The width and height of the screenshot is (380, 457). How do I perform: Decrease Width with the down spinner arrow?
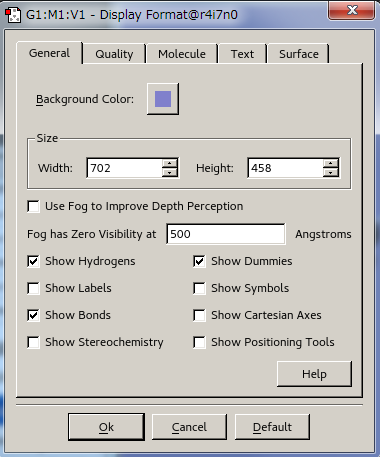click(x=170, y=172)
